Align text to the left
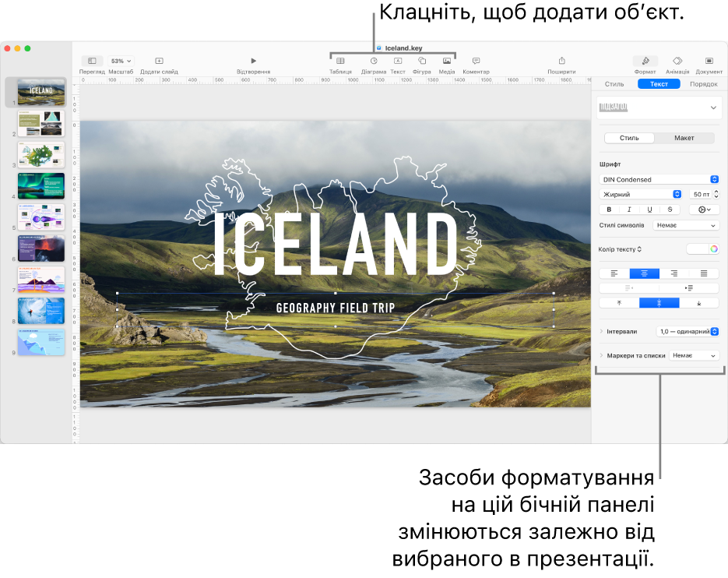This screenshot has width=728, height=578. coord(614,273)
